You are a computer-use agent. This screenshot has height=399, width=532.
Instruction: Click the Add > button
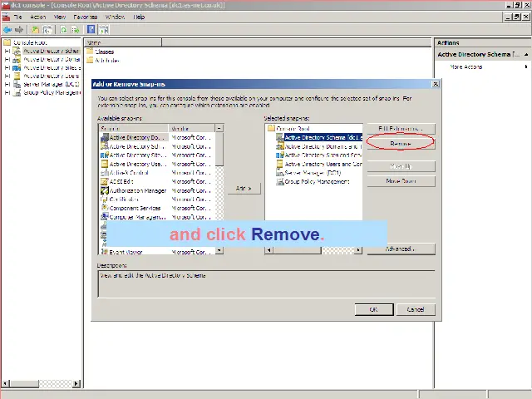click(x=244, y=189)
